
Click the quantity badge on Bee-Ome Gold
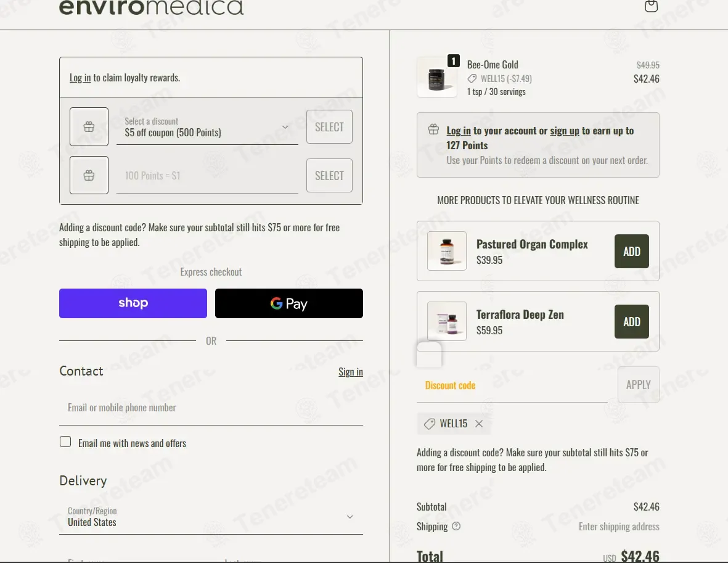click(x=454, y=61)
